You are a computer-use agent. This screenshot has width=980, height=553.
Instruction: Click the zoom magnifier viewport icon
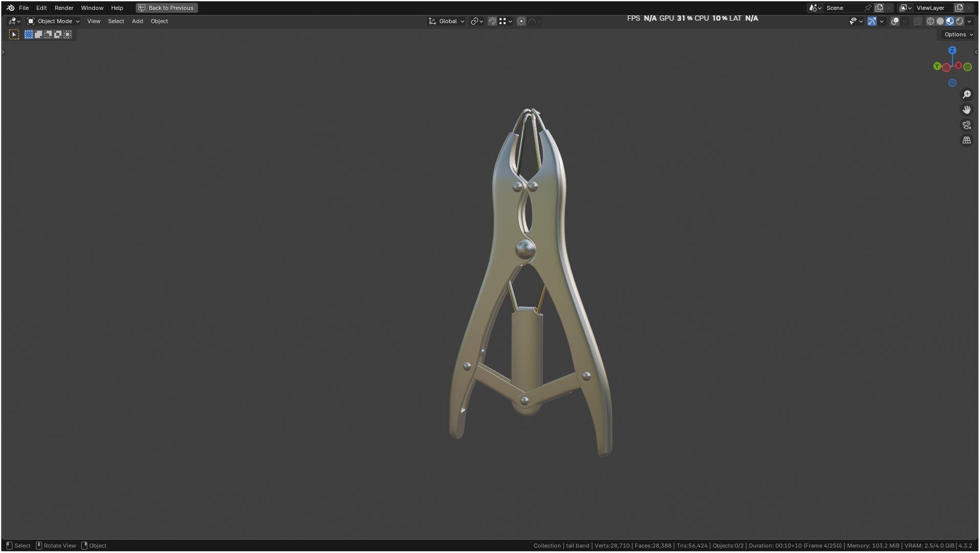coord(967,95)
